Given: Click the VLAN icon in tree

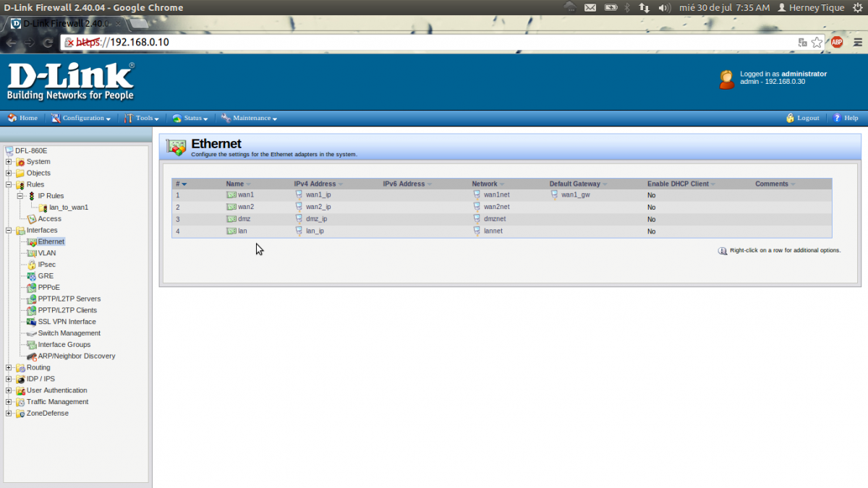Looking at the screenshot, I should (x=32, y=253).
